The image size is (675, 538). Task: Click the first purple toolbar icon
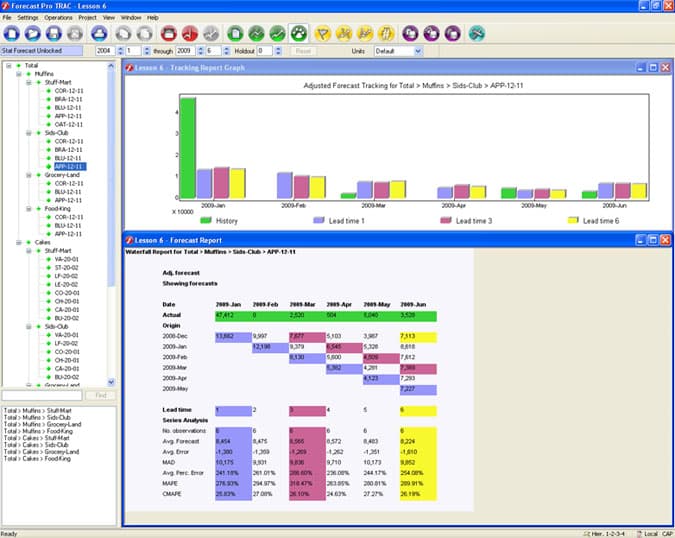pos(410,33)
